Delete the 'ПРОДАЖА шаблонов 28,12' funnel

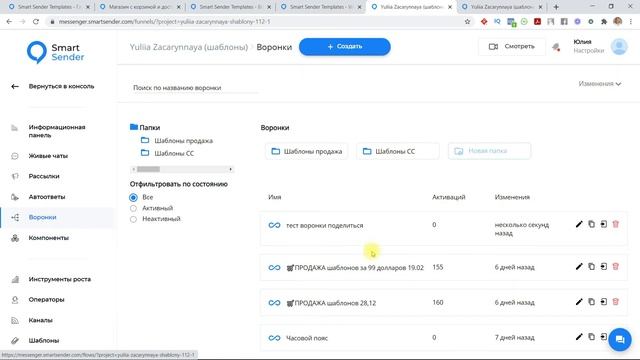coord(616,302)
